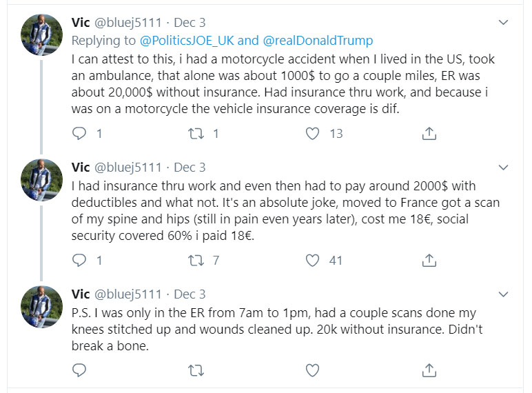Retweet the first tweet with 1 retweet
Image resolution: width=532 pixels, height=393 pixels.
pos(196,133)
